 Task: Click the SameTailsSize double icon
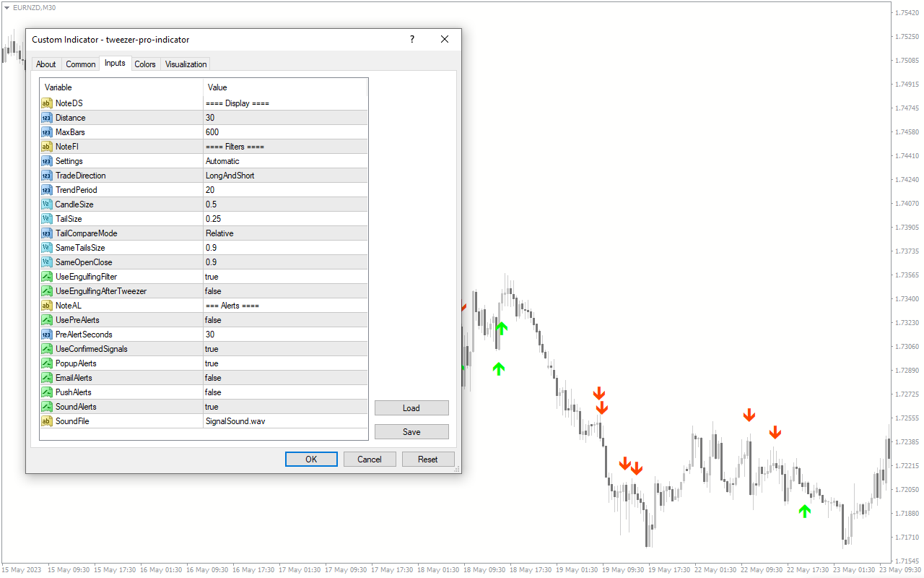click(47, 248)
